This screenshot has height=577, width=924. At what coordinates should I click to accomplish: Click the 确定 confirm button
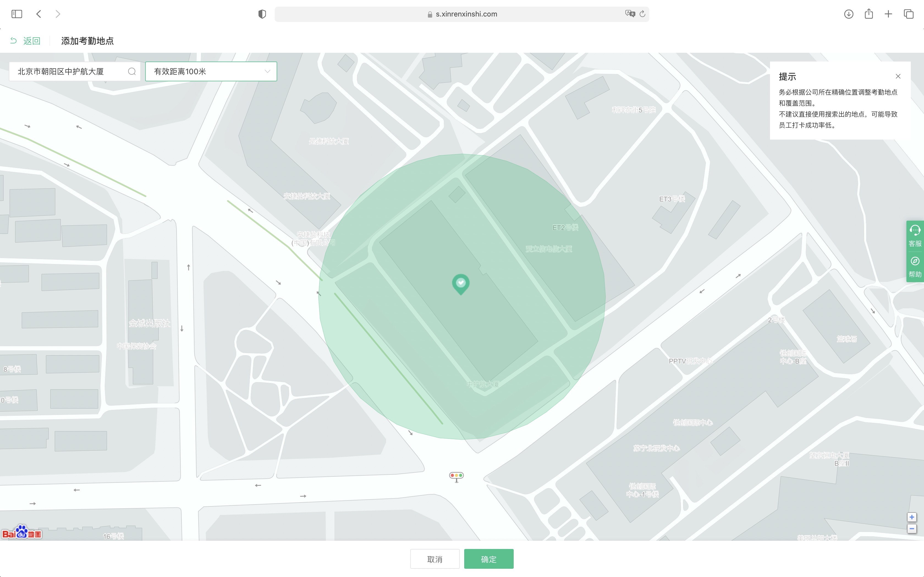(488, 559)
